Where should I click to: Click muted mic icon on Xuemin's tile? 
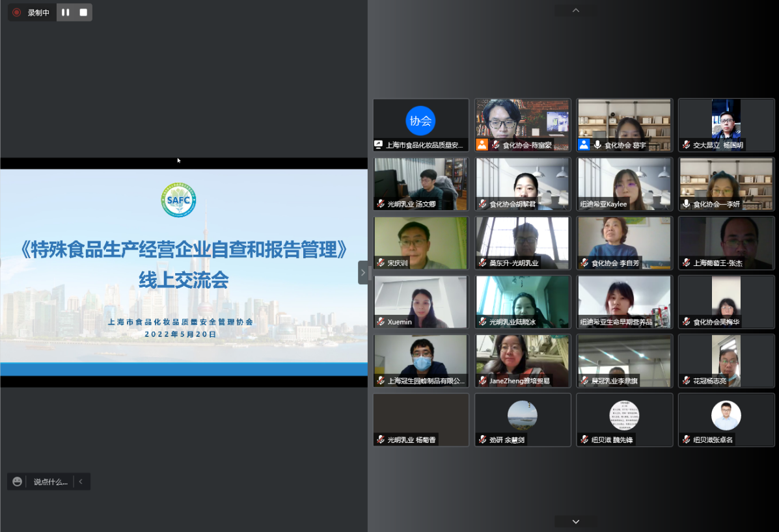click(x=381, y=322)
